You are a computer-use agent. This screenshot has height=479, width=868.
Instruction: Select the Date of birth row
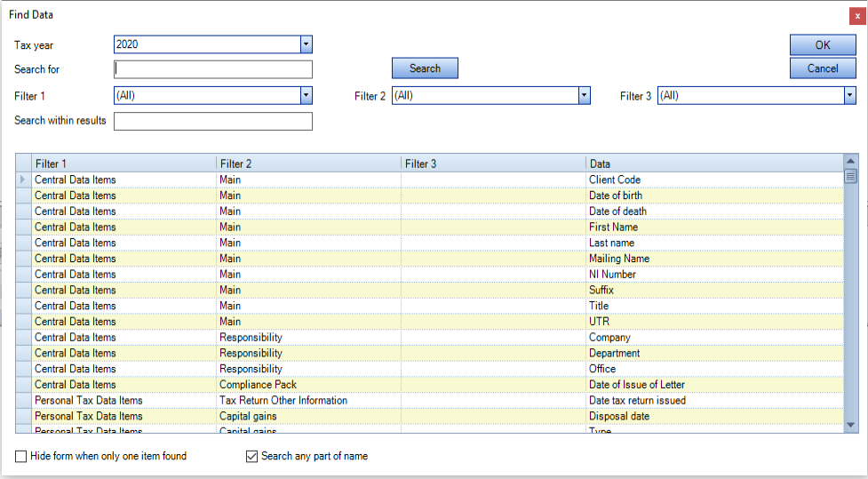(x=429, y=196)
